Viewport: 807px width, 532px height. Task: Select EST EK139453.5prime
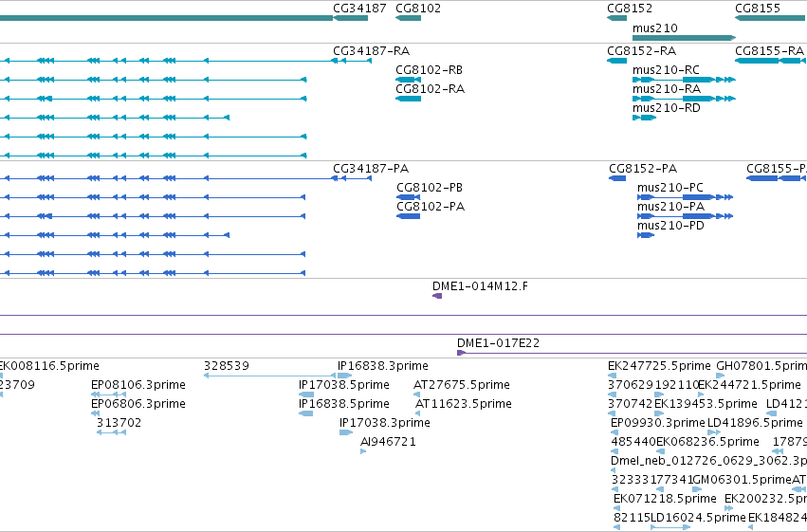click(659, 413)
